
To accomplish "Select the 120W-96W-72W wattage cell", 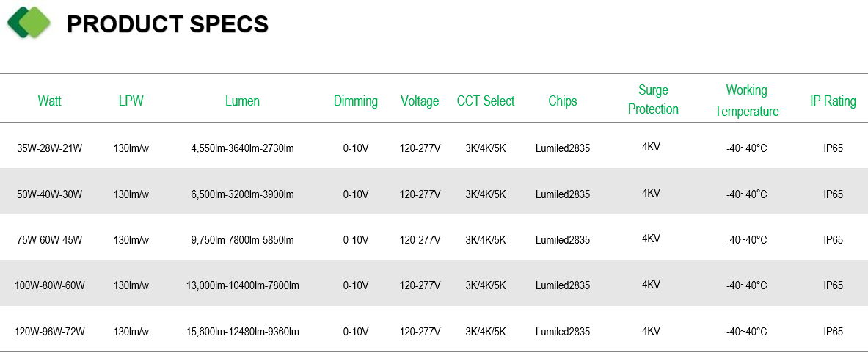I will (x=49, y=332).
